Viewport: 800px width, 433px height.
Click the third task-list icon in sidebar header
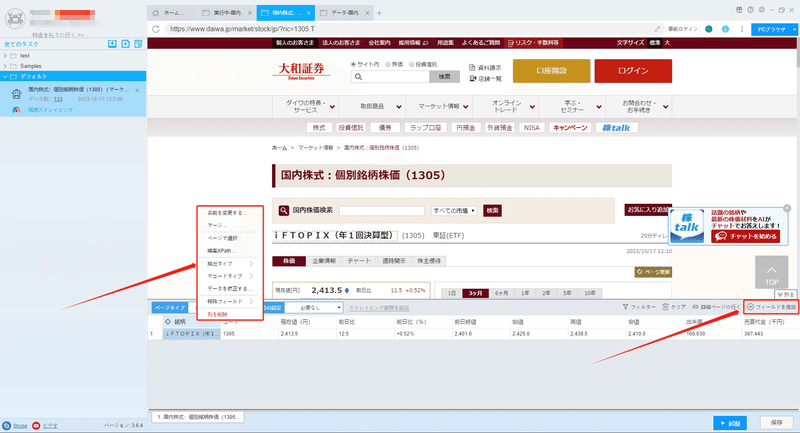[138, 44]
